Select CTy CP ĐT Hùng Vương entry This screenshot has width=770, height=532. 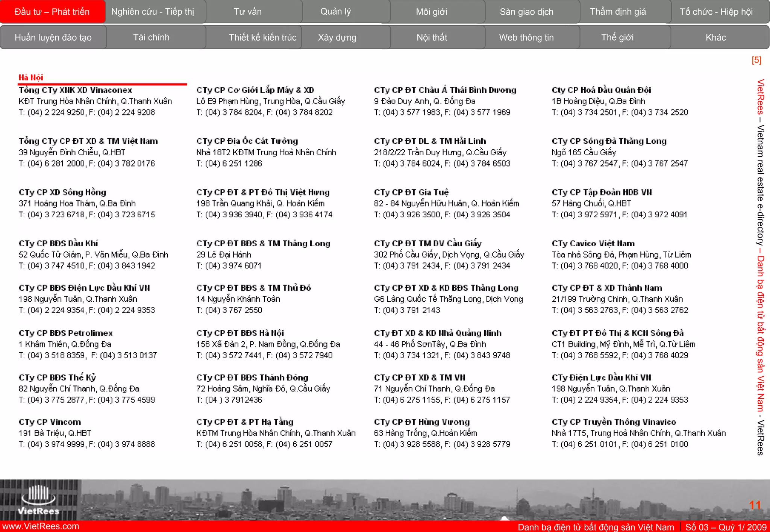pyautogui.click(x=422, y=422)
